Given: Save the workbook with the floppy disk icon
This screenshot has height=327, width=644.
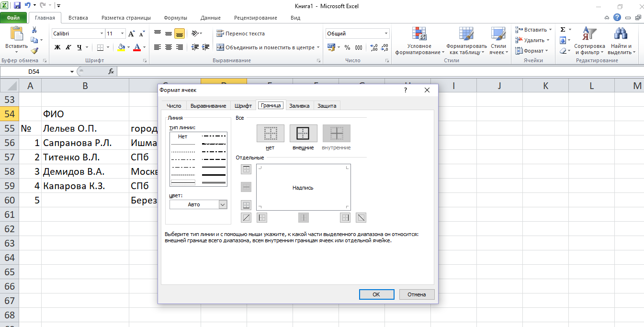Looking at the screenshot, I should pos(17,6).
